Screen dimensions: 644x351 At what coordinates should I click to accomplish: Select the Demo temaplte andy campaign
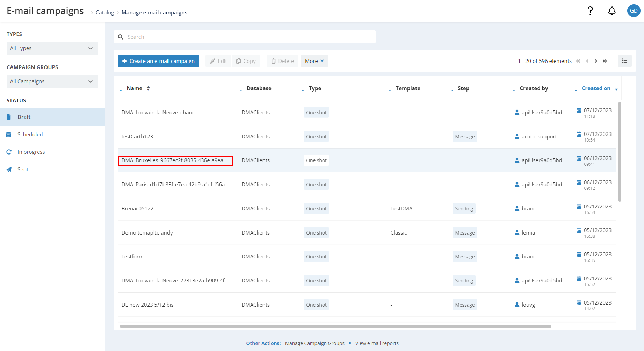(x=147, y=233)
